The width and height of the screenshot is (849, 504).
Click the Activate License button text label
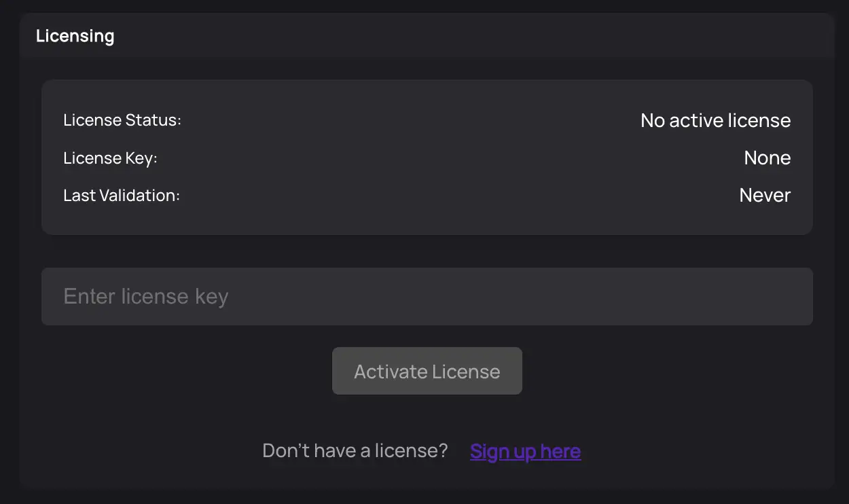[427, 371]
